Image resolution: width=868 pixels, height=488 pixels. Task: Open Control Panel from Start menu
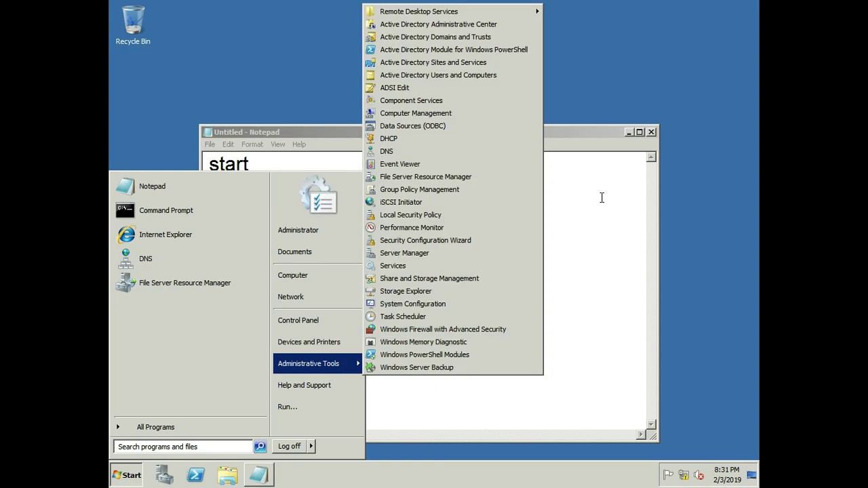(317, 321)
